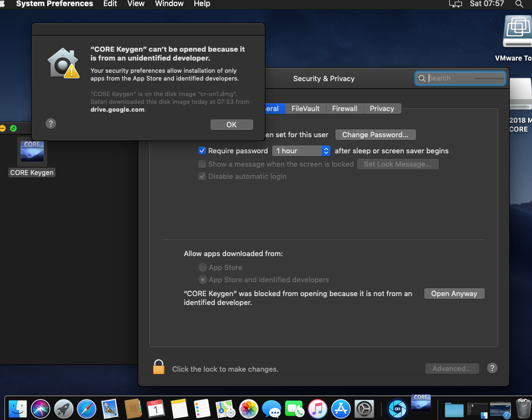The height and width of the screenshot is (420, 532).
Task: Open Messages icon in dock
Action: pyautogui.click(x=272, y=408)
